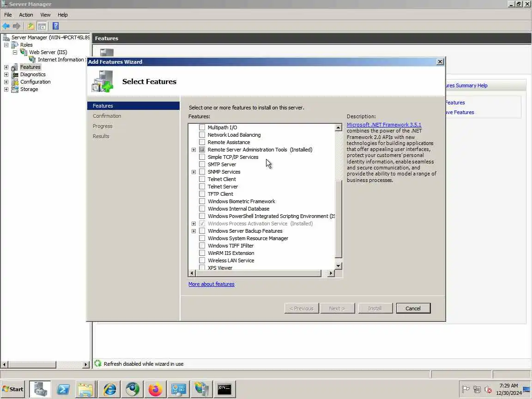Image resolution: width=532 pixels, height=399 pixels.
Task: Expand SNMP Services feature node
Action: click(194, 172)
